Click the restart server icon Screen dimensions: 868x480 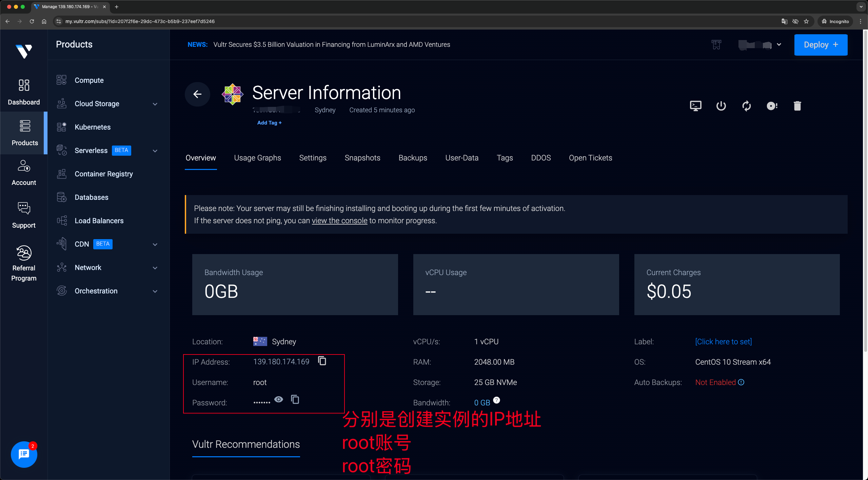tap(746, 106)
